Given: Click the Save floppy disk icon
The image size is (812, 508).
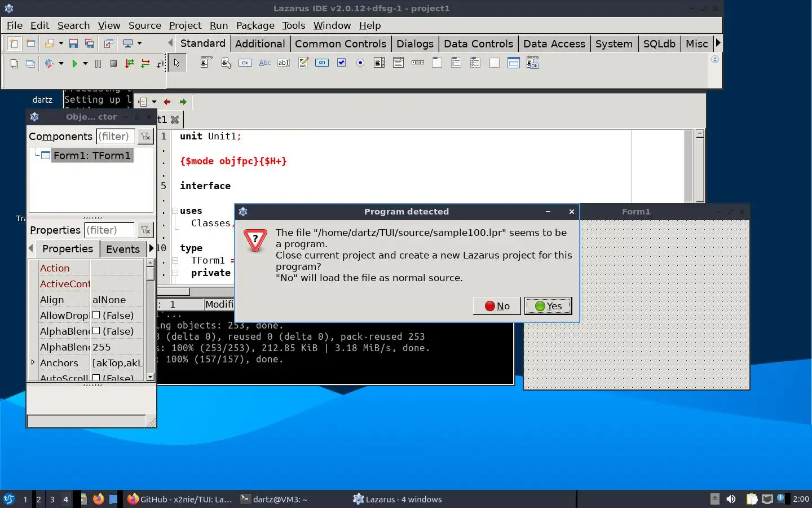Looking at the screenshot, I should tap(73, 43).
